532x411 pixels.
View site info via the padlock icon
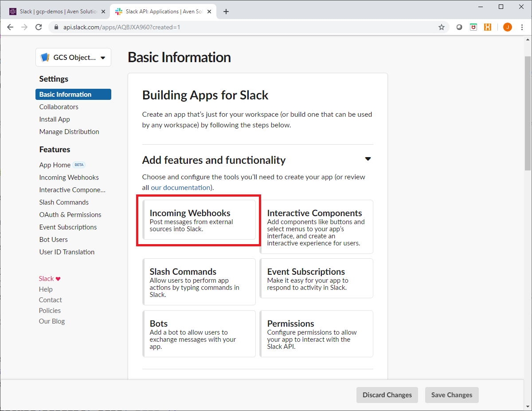pyautogui.click(x=56, y=27)
